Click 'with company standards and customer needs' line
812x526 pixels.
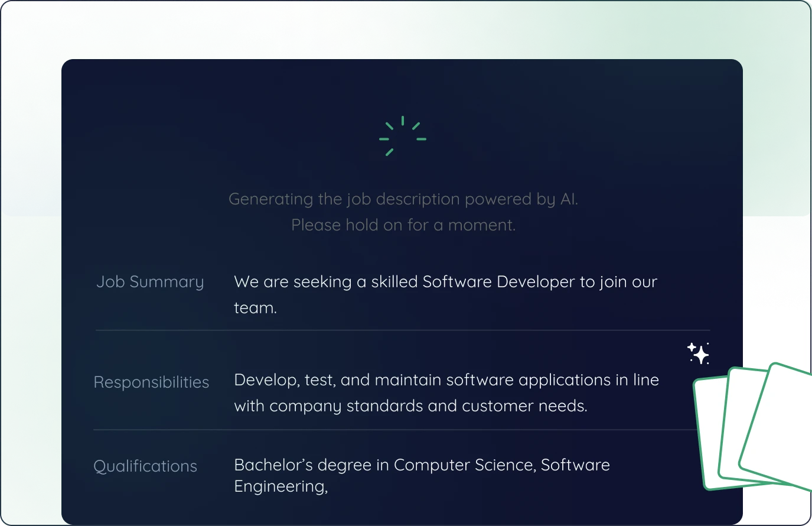click(410, 406)
